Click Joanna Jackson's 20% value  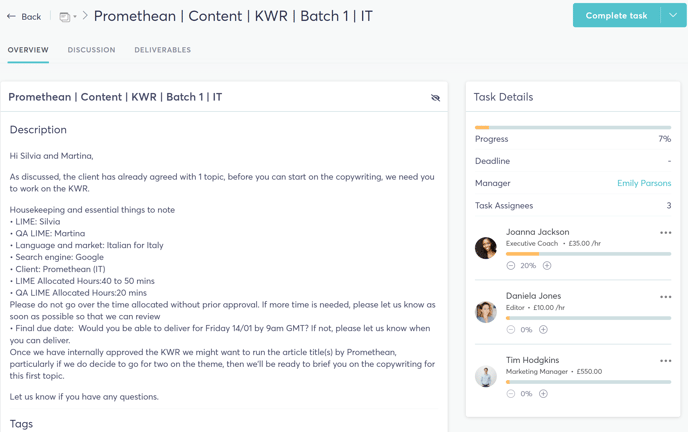528,265
